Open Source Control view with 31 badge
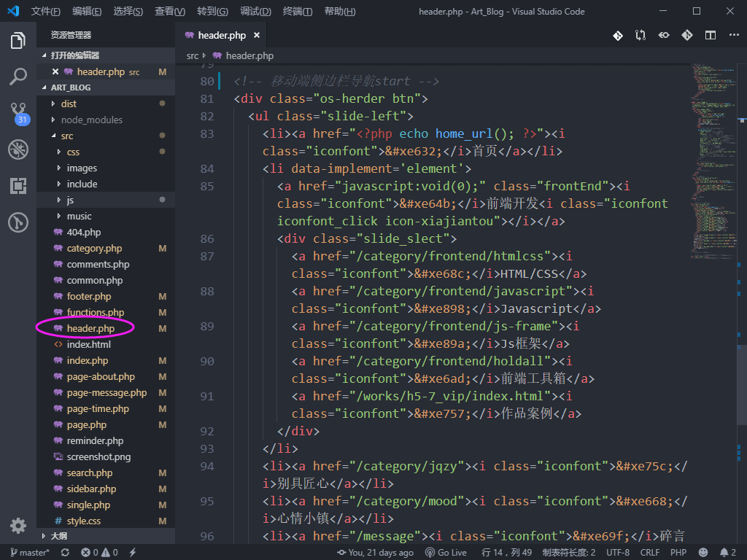The width and height of the screenshot is (747, 560). (x=18, y=113)
